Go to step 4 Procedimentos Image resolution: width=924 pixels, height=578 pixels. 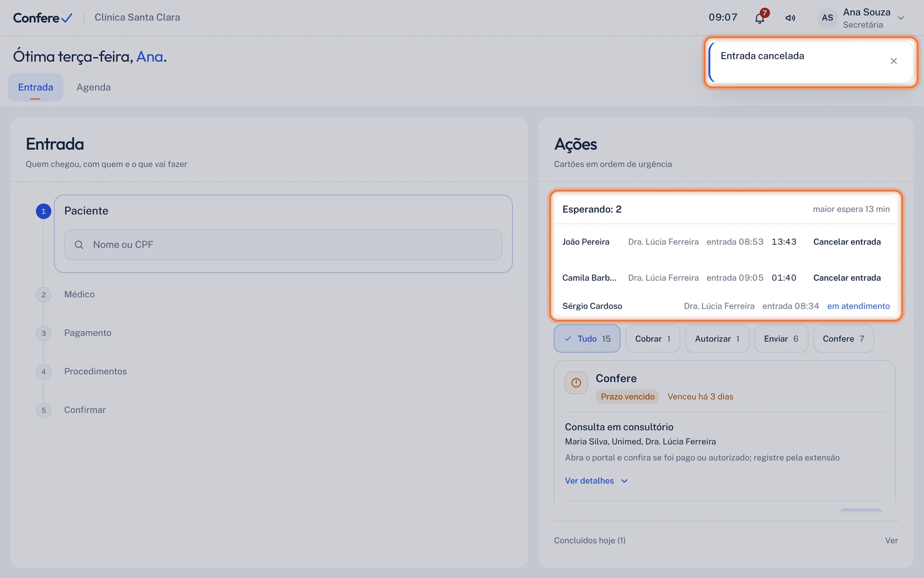coord(95,371)
